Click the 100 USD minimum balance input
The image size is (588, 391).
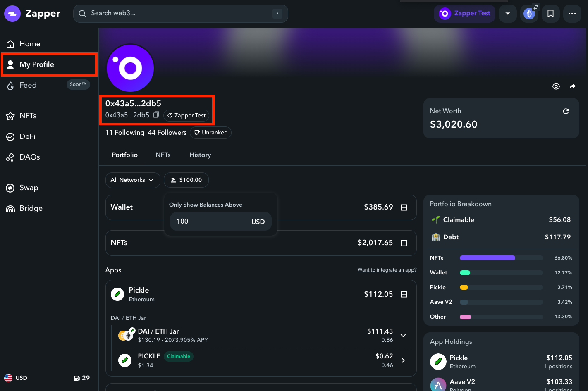pyautogui.click(x=221, y=222)
